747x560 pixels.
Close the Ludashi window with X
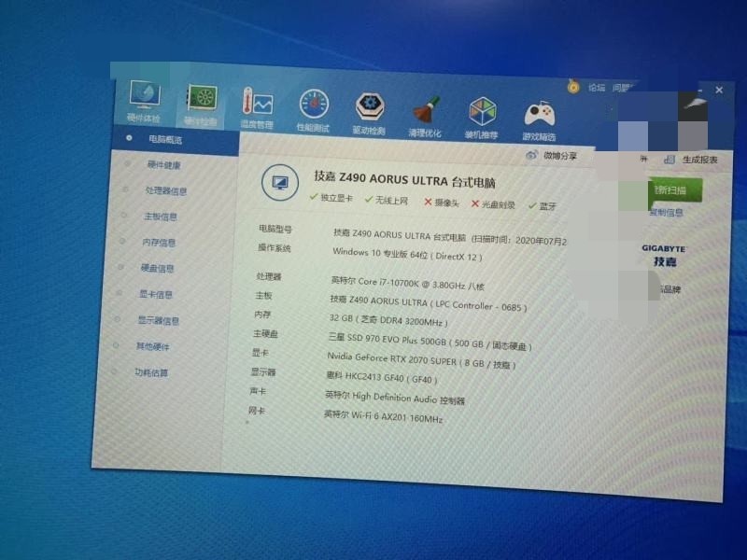pyautogui.click(x=719, y=90)
